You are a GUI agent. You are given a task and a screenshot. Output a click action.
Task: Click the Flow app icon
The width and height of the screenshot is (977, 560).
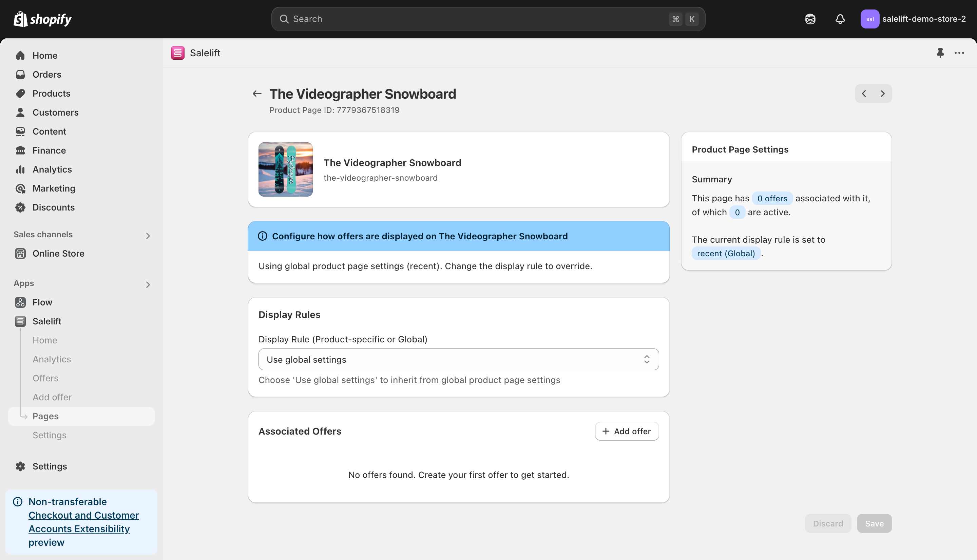tap(20, 302)
